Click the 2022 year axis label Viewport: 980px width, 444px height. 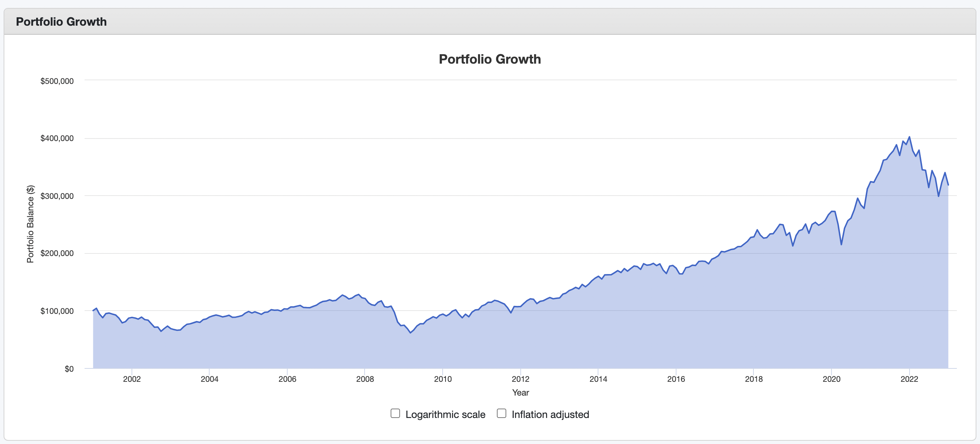(909, 379)
